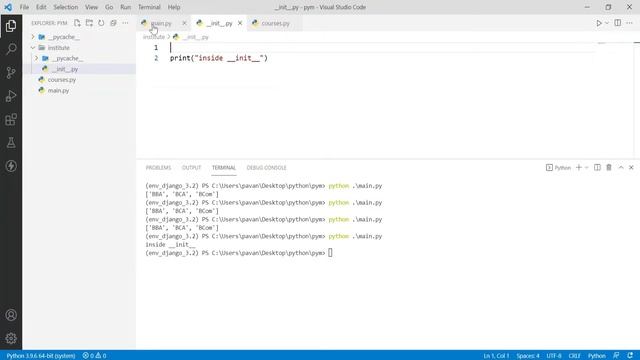Open the terminal launch profile dropdown arrow

point(587,167)
